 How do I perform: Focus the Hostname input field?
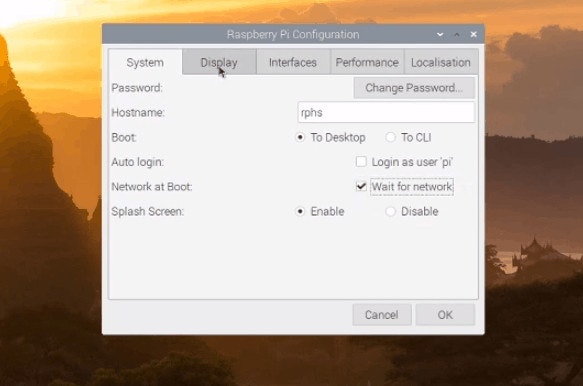(x=386, y=112)
